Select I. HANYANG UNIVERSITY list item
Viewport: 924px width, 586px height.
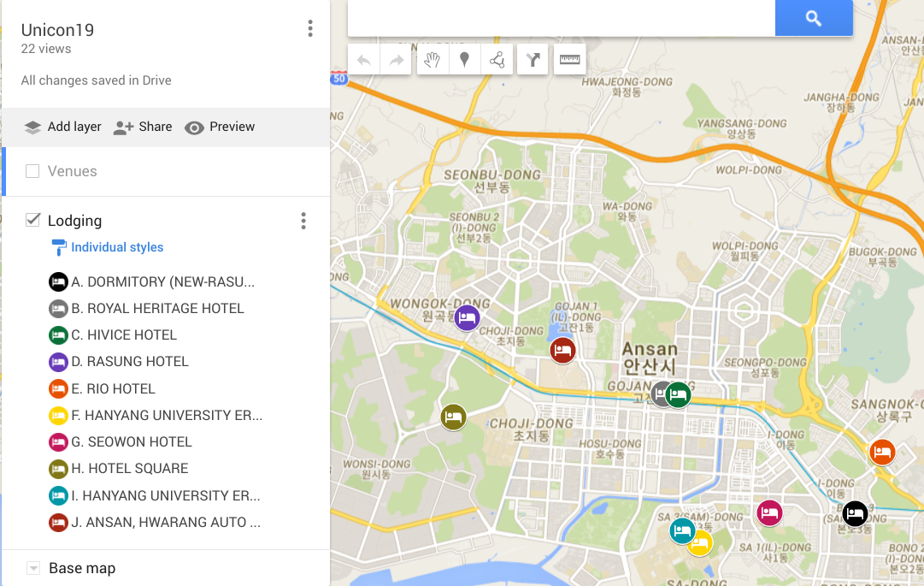pyautogui.click(x=166, y=496)
